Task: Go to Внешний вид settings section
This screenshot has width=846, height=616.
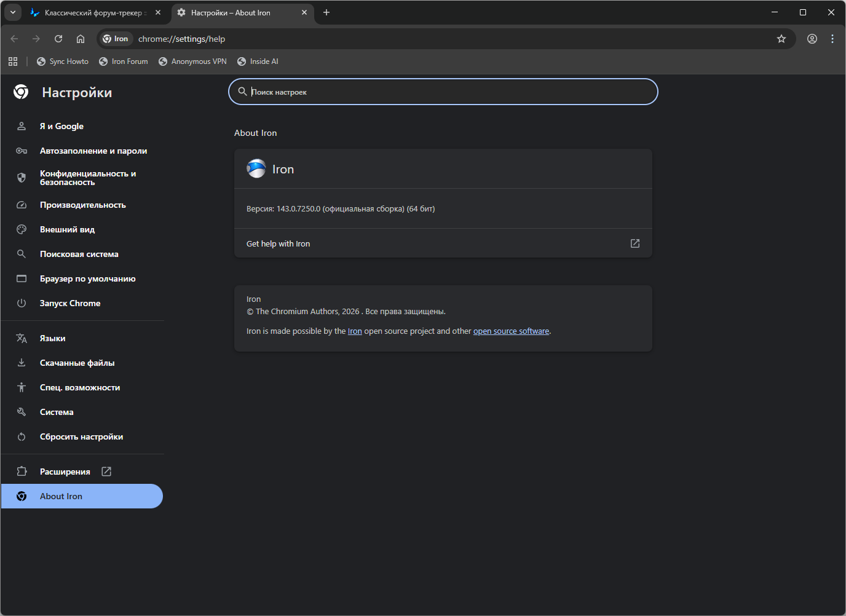Action: tap(67, 229)
